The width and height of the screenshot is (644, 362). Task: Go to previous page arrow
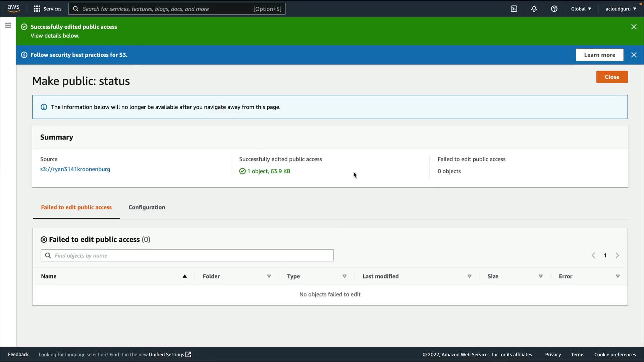click(x=593, y=255)
